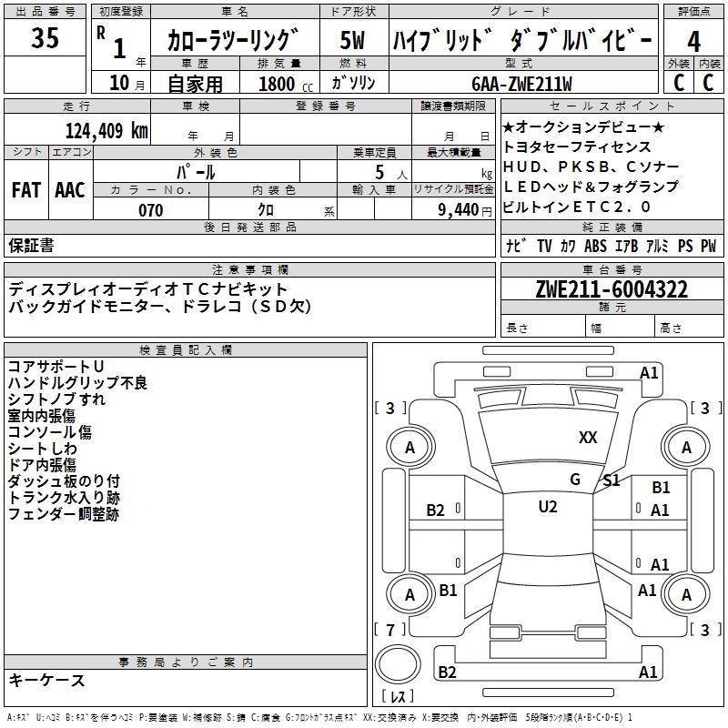The image size is (728, 728).
Task: Click the overall evaluation score 4
Action: click(693, 41)
